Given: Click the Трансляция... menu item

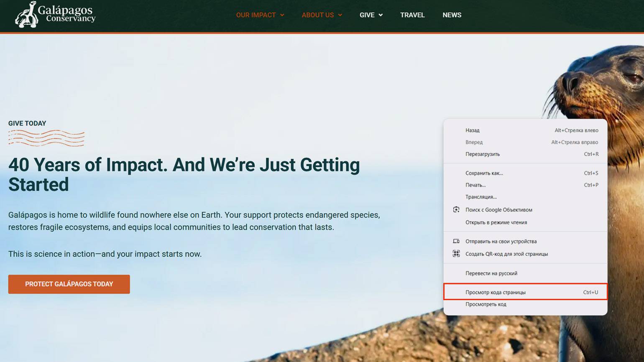Looking at the screenshot, I should pos(481,197).
